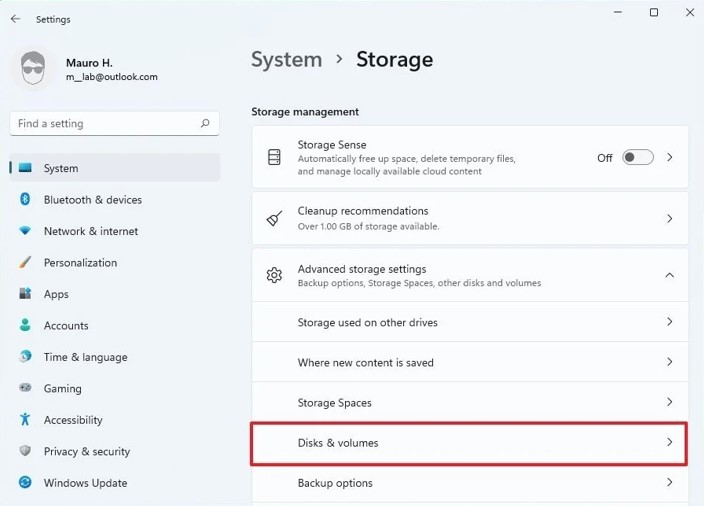Open Storage used on other drives
Viewport: 704px width, 506px height.
coord(470,322)
